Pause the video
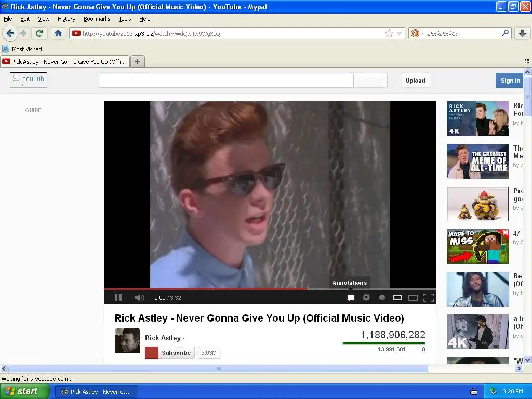This screenshot has width=532, height=399. pos(118,298)
